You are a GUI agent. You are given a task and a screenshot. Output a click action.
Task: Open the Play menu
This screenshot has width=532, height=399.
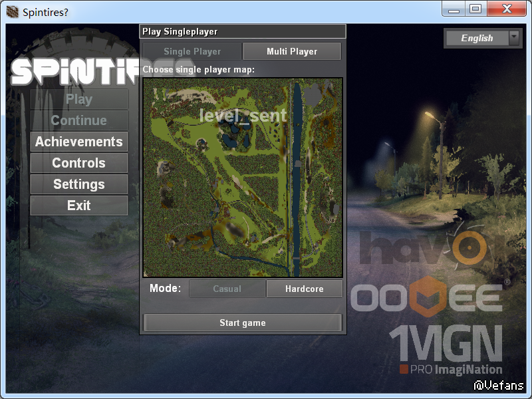pos(79,99)
